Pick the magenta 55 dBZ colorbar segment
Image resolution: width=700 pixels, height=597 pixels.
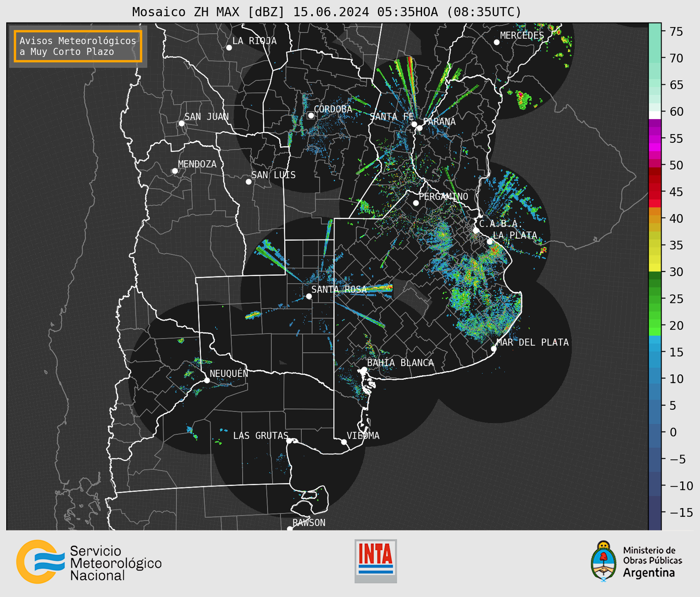[x=655, y=139]
